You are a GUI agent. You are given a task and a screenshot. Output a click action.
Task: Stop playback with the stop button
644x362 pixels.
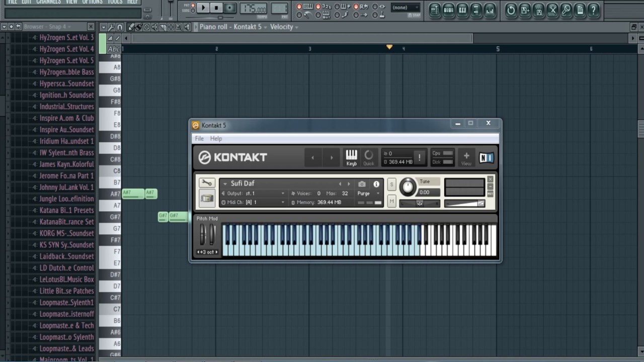(216, 8)
